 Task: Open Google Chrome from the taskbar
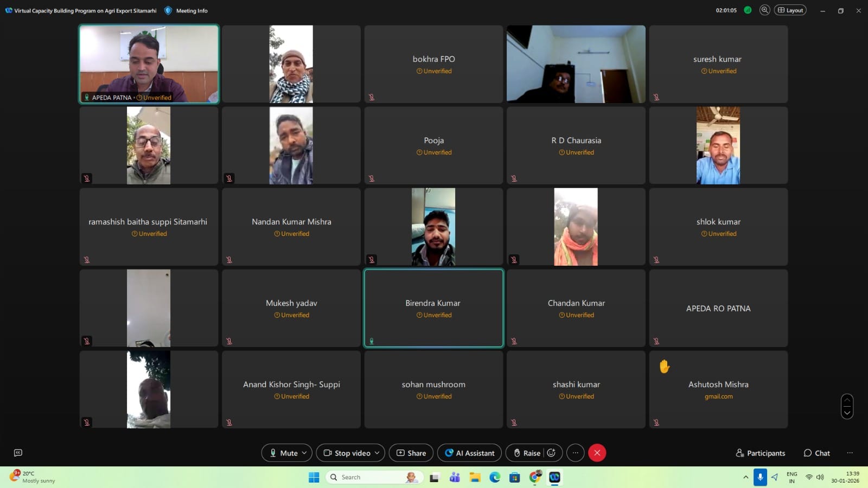click(x=535, y=477)
